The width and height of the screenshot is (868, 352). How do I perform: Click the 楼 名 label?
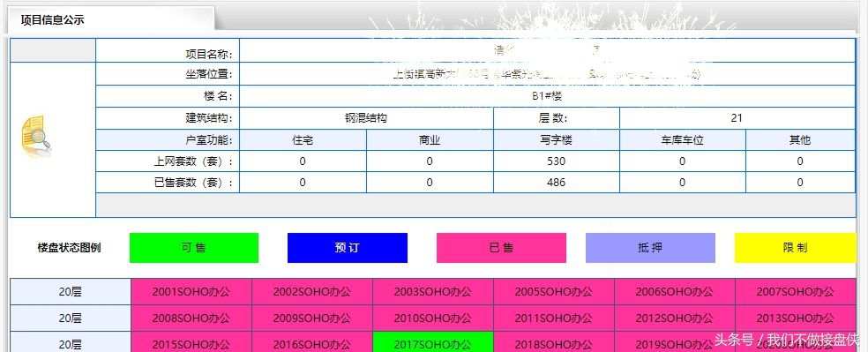[218, 96]
